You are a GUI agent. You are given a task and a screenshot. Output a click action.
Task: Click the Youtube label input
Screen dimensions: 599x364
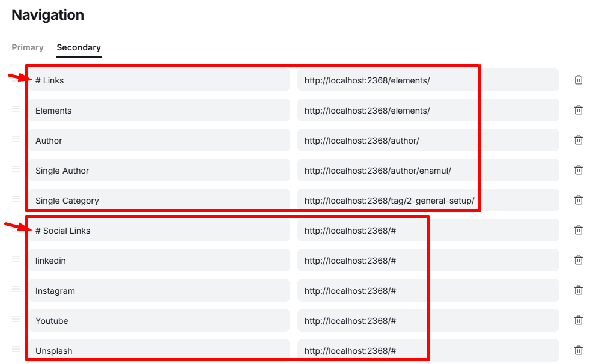pyautogui.click(x=159, y=321)
